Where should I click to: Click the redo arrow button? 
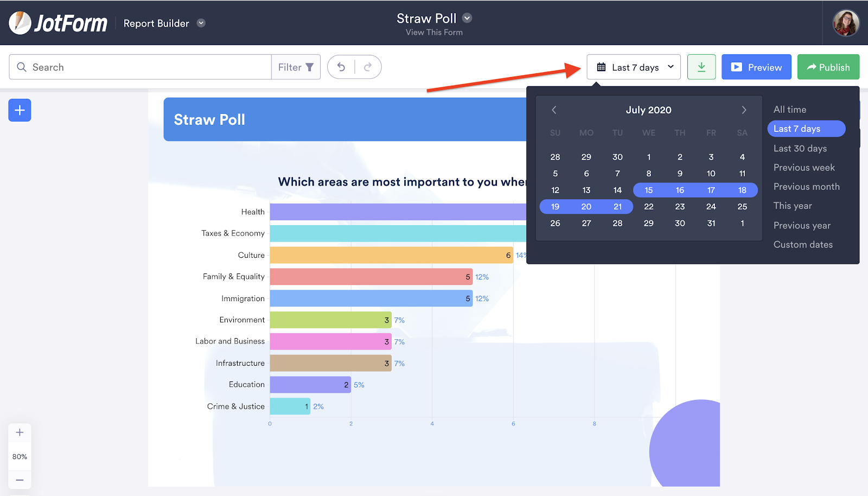[368, 67]
